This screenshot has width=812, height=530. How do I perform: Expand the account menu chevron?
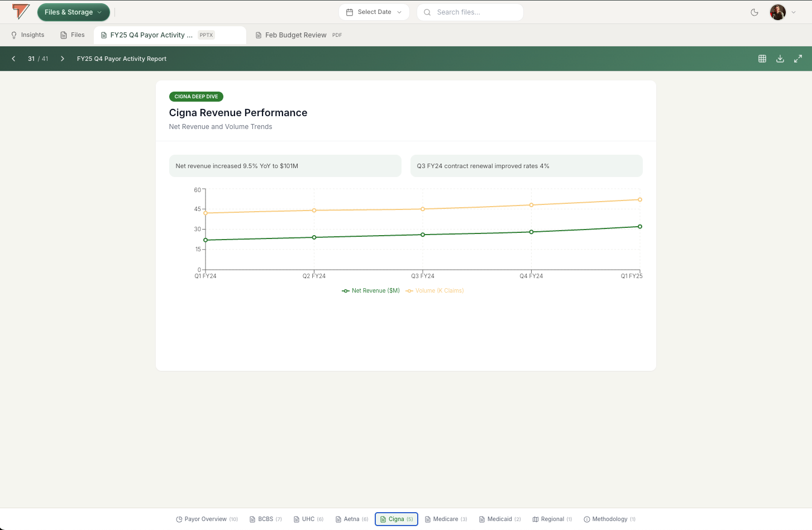pyautogui.click(x=794, y=12)
